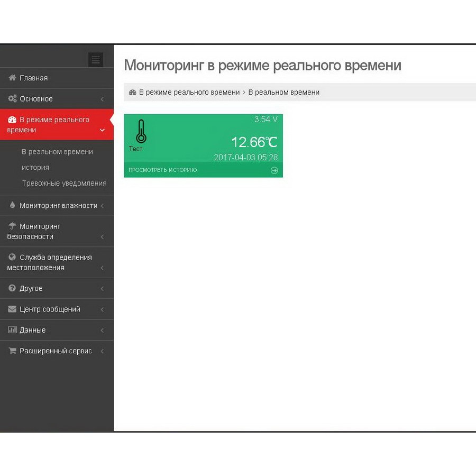Viewport: 476px width, 476px height.
Task: Click the umbrella icon for Мониторинг безопасности
Action: coord(12,226)
